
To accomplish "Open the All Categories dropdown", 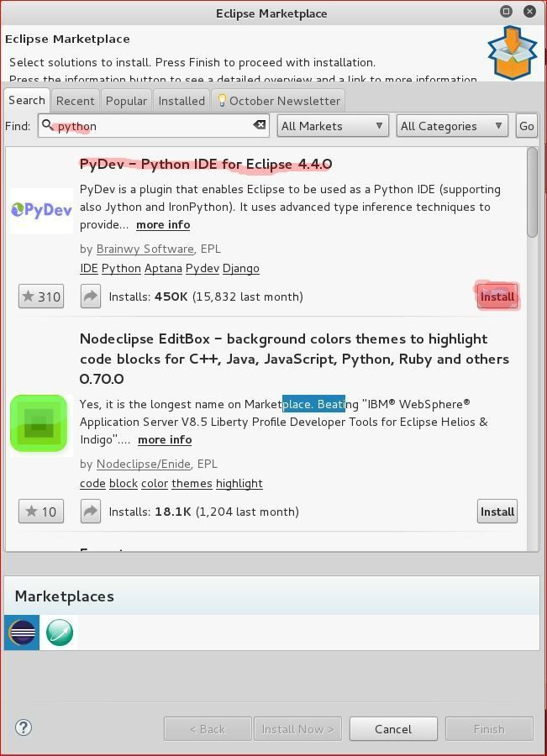I will click(452, 126).
